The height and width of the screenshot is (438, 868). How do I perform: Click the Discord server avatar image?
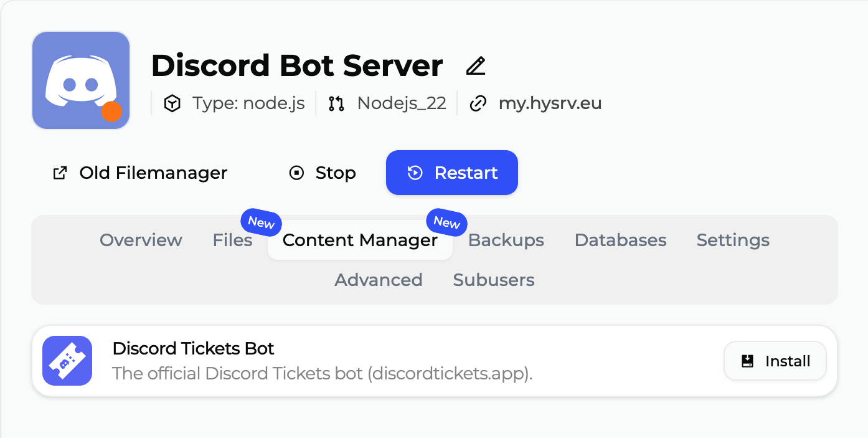pyautogui.click(x=80, y=80)
